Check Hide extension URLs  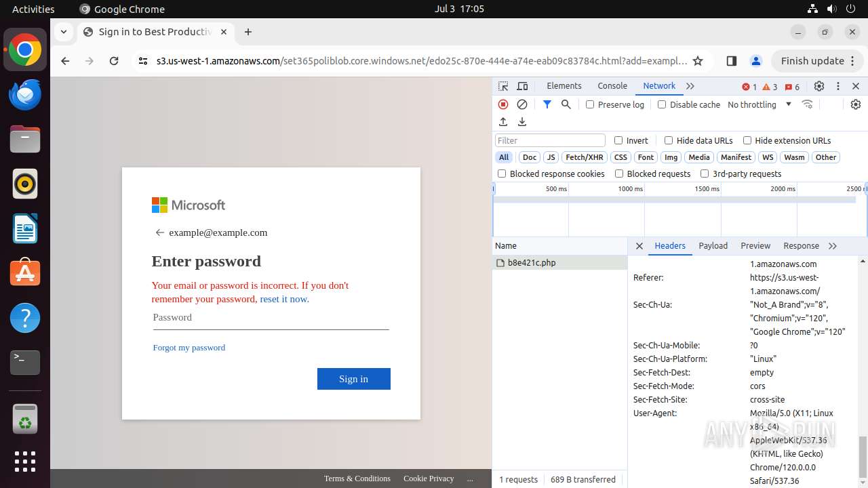tap(747, 140)
